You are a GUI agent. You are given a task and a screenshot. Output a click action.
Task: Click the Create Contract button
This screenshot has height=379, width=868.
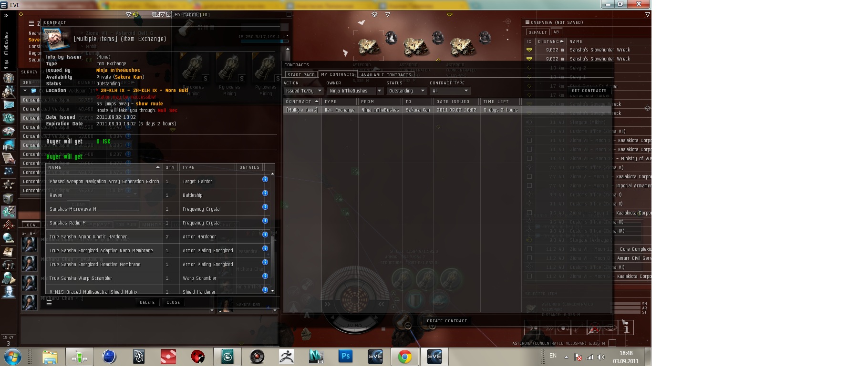point(447,321)
